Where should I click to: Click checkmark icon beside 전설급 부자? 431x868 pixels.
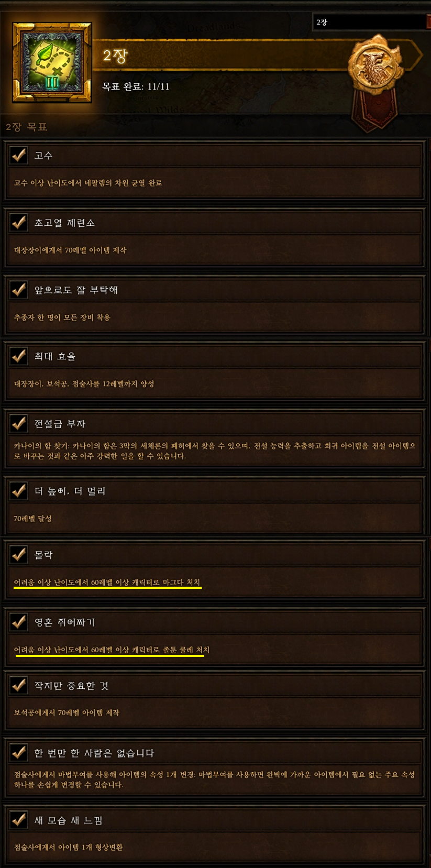pyautogui.click(x=19, y=423)
